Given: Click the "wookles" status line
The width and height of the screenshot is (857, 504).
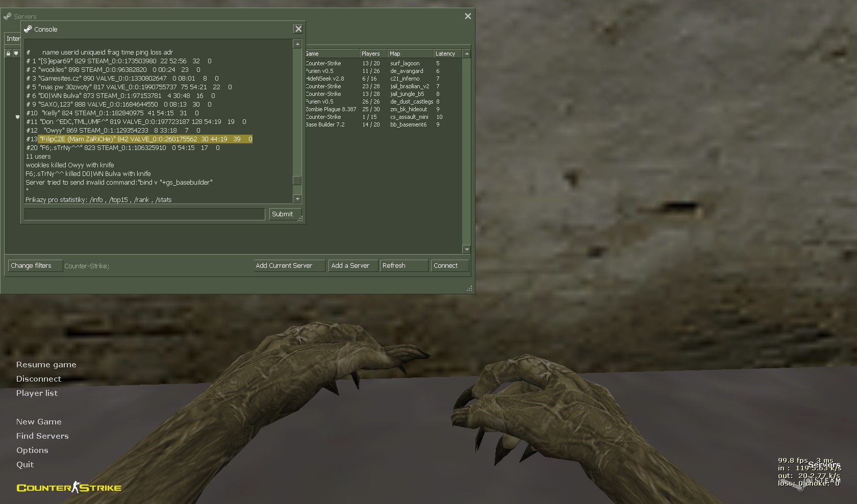Looking at the screenshot, I should [113, 70].
